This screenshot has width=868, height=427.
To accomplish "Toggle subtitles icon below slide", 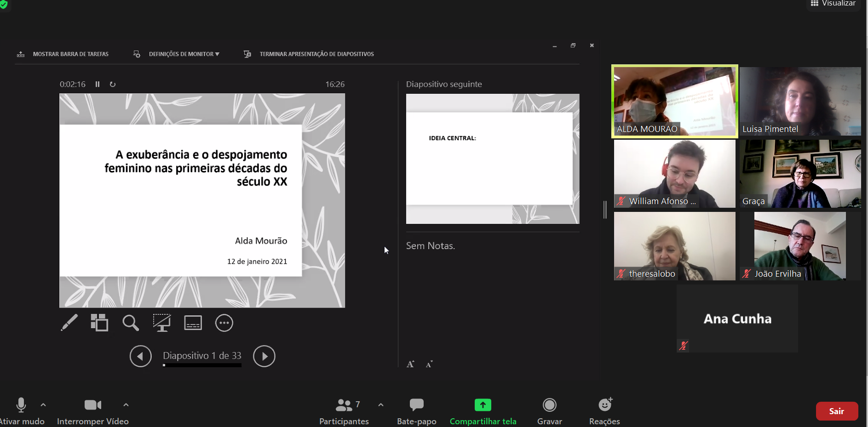I will point(193,323).
